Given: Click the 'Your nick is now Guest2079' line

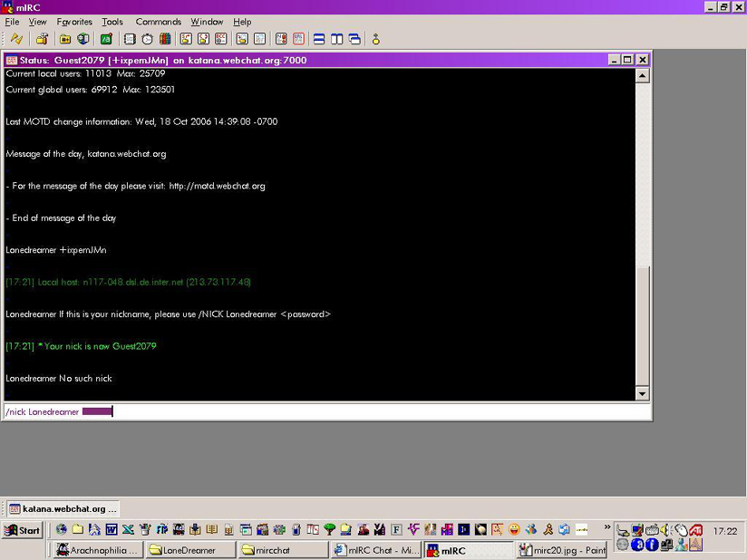Looking at the screenshot, I should pos(81,346).
